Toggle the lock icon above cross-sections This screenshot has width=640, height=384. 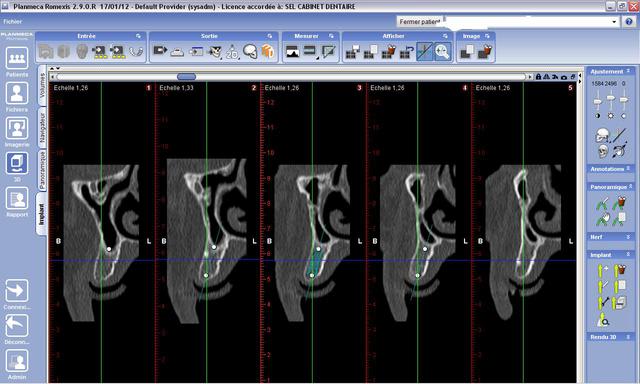pyautogui.click(x=538, y=77)
